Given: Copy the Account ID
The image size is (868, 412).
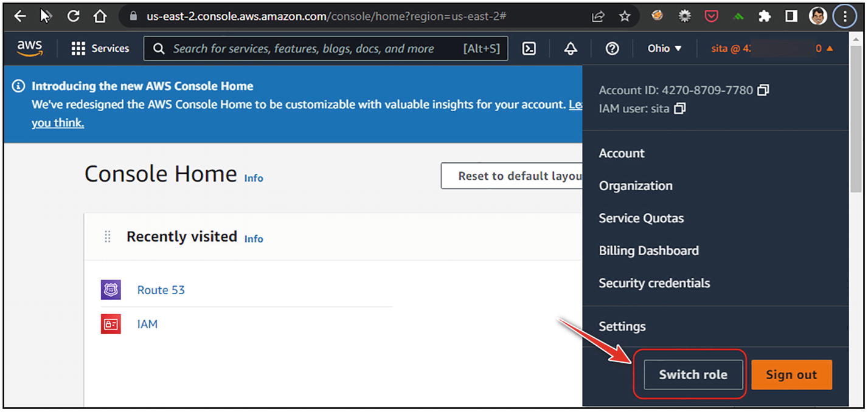Looking at the screenshot, I should coord(763,91).
